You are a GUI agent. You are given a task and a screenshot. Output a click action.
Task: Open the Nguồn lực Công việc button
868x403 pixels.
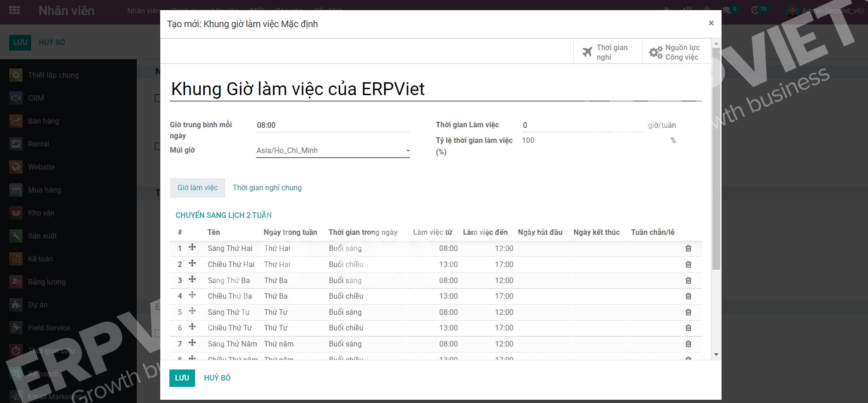pyautogui.click(x=677, y=52)
